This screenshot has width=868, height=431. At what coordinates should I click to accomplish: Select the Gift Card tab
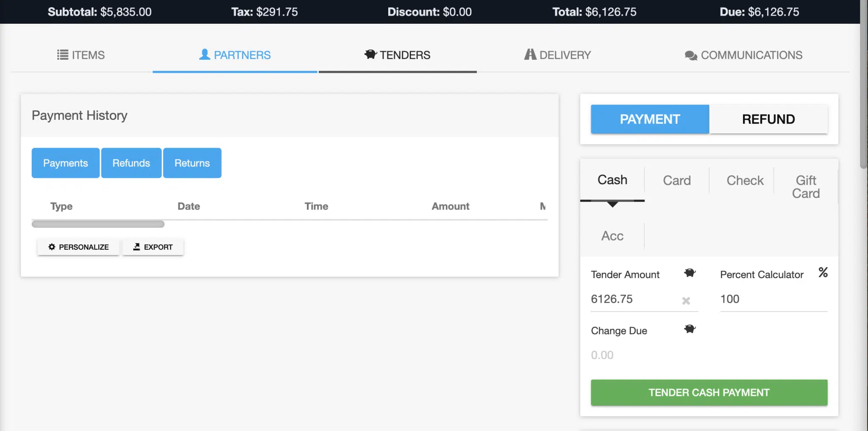806,186
